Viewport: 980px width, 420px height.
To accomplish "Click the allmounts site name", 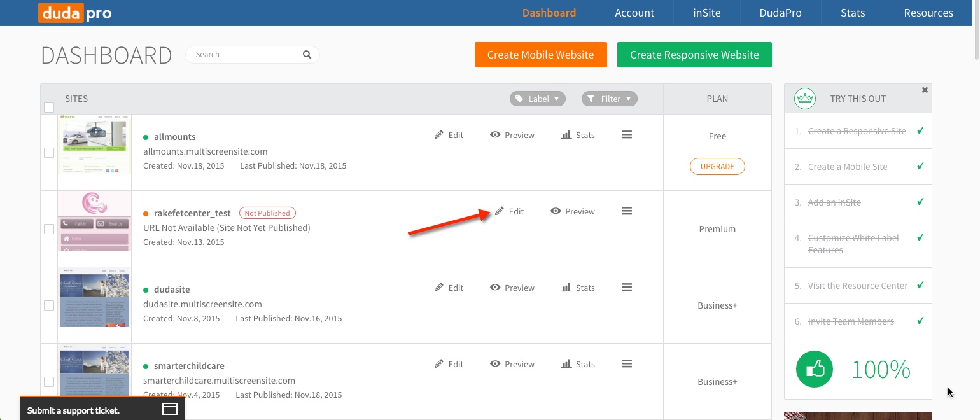I will pyautogui.click(x=175, y=137).
